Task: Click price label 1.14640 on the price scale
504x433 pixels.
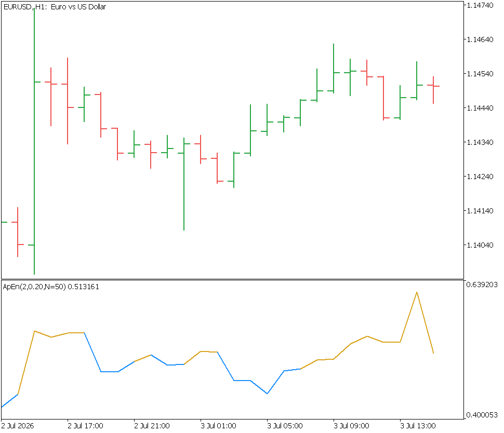Action: coord(480,39)
